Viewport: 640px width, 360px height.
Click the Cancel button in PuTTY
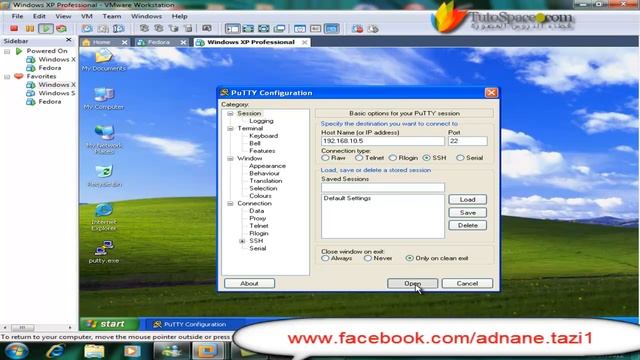point(467,283)
